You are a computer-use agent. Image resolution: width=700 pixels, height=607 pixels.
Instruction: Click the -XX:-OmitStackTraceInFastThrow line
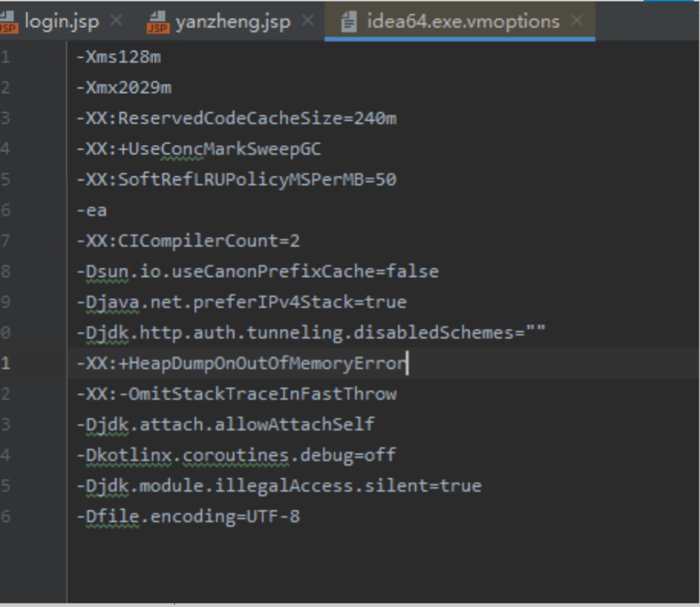click(236, 394)
